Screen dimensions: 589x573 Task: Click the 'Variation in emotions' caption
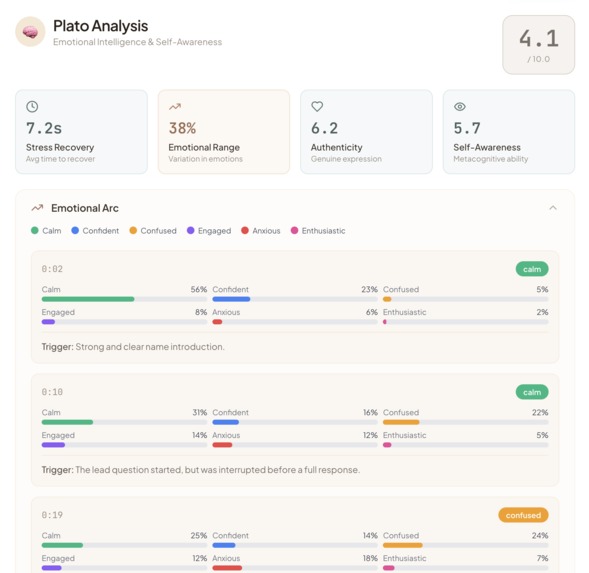(x=205, y=159)
